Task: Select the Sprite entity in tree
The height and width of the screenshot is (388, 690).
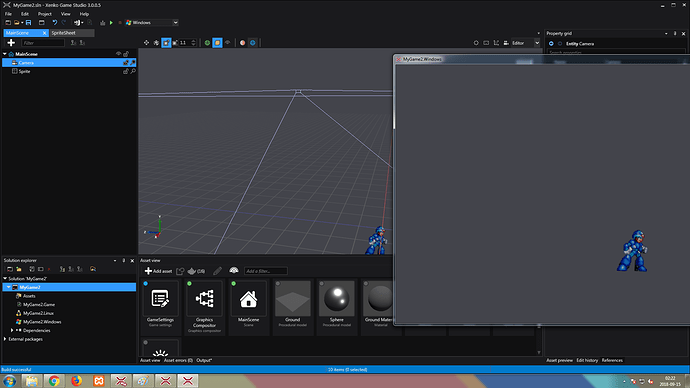Action: (24, 71)
